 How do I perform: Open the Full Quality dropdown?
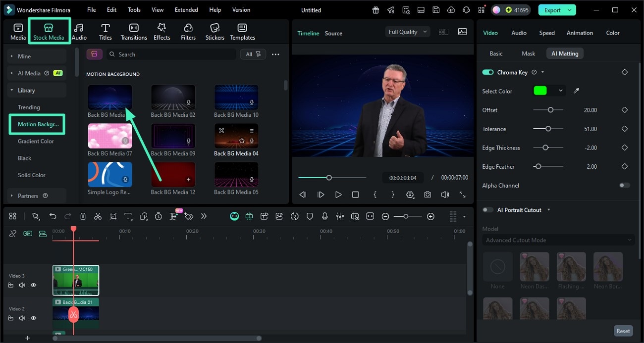pos(407,32)
